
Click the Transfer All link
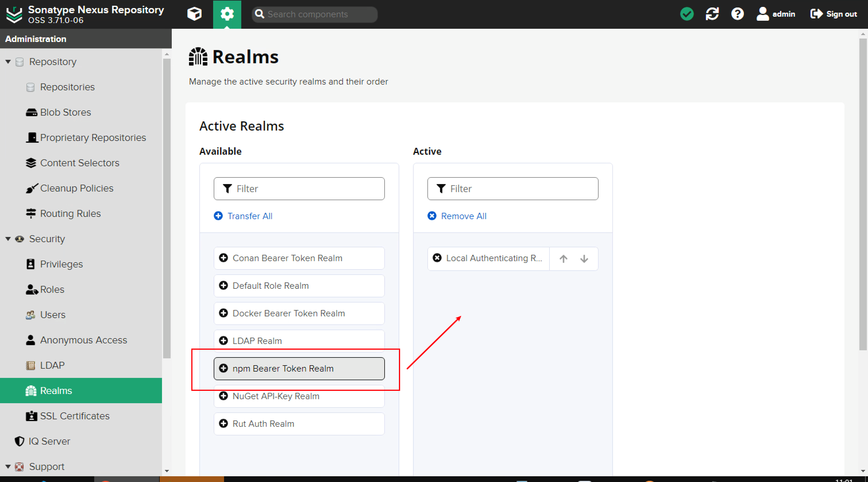point(249,216)
